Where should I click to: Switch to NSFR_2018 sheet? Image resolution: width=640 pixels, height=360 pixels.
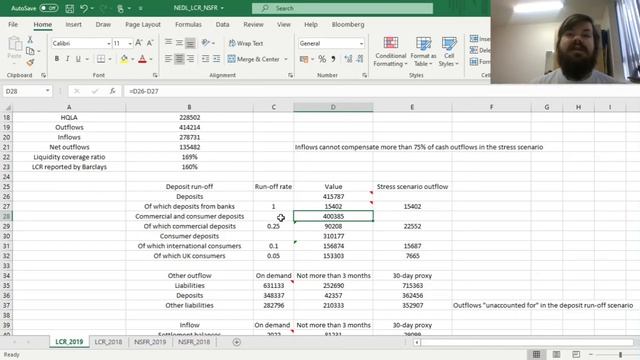[x=194, y=342]
